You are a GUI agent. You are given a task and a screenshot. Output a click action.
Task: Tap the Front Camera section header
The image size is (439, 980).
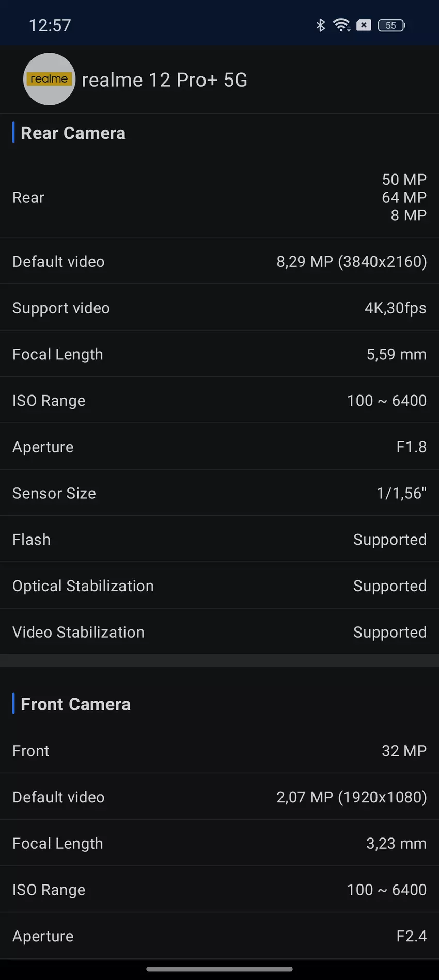(x=75, y=704)
